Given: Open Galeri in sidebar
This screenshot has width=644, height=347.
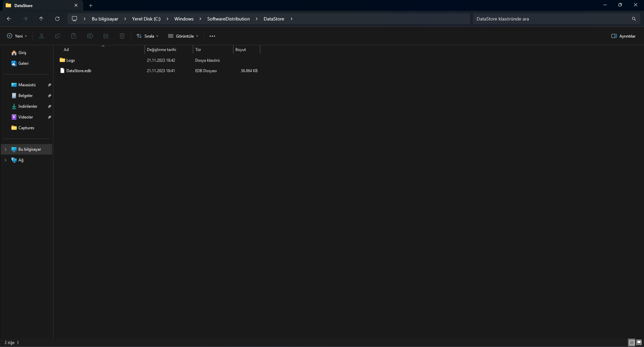Looking at the screenshot, I should (x=26, y=63).
